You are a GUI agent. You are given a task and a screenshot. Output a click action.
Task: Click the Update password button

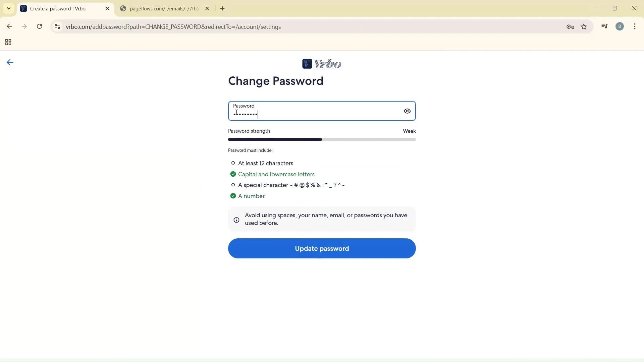click(321, 248)
